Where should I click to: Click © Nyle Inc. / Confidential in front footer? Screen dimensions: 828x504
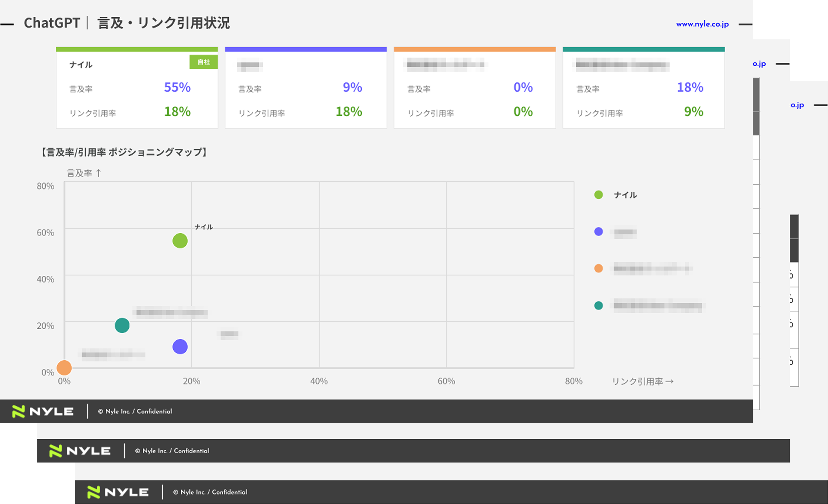(x=135, y=412)
